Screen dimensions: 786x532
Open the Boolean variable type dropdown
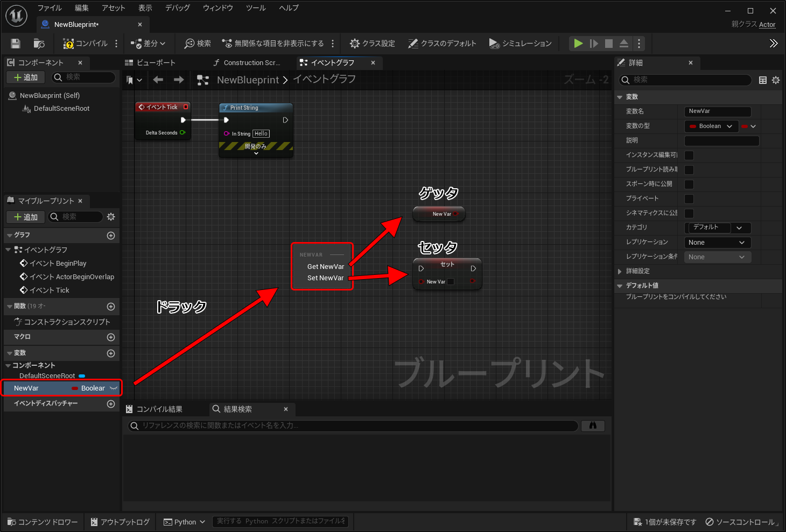coord(711,126)
